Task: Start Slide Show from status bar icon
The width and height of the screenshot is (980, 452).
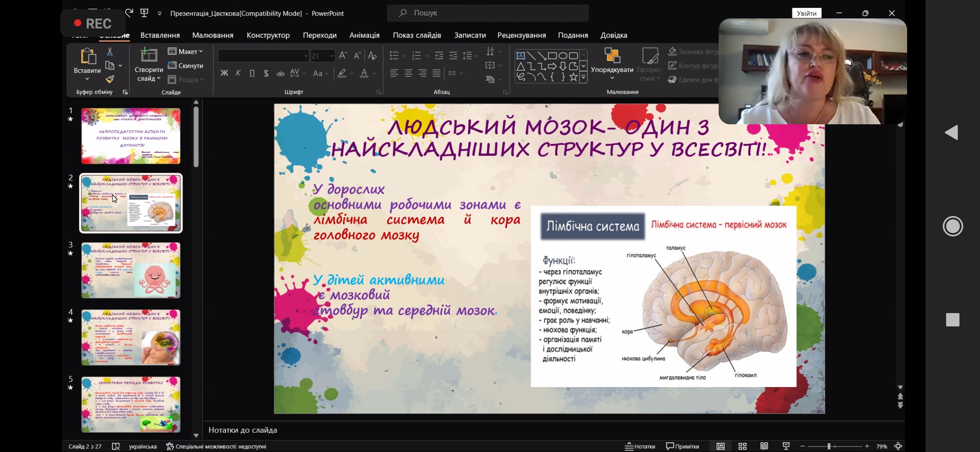Action: pos(786,447)
